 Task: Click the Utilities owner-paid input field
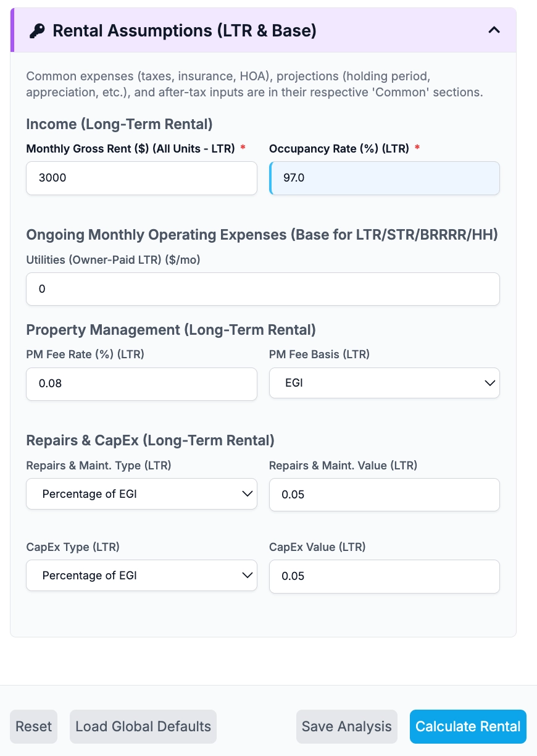coord(262,288)
